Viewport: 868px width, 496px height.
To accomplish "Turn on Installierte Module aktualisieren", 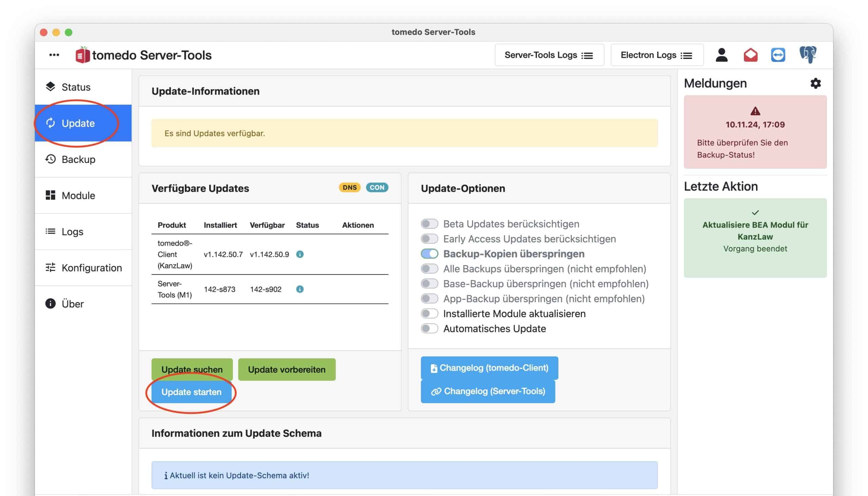I will (429, 314).
